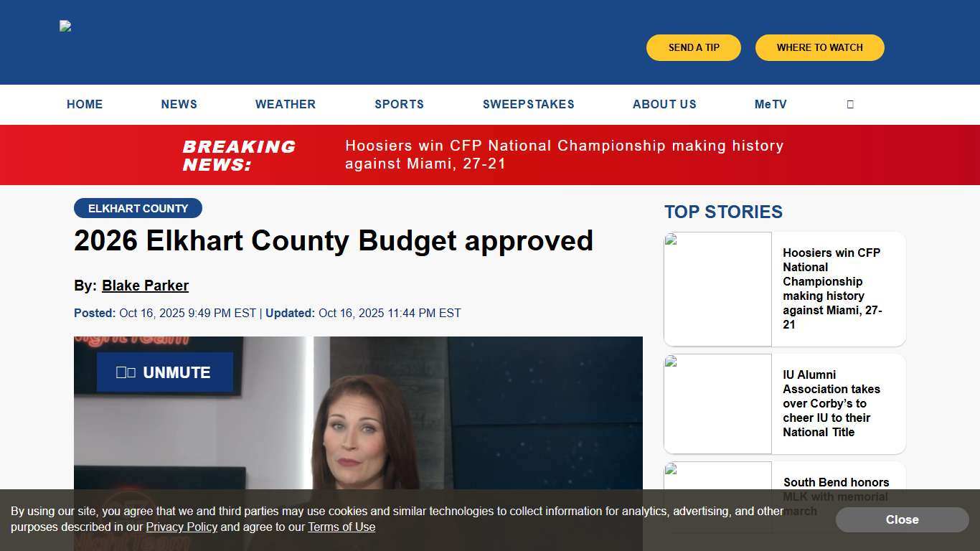Open the Privacy Policy link
The height and width of the screenshot is (551, 980).
tap(182, 527)
